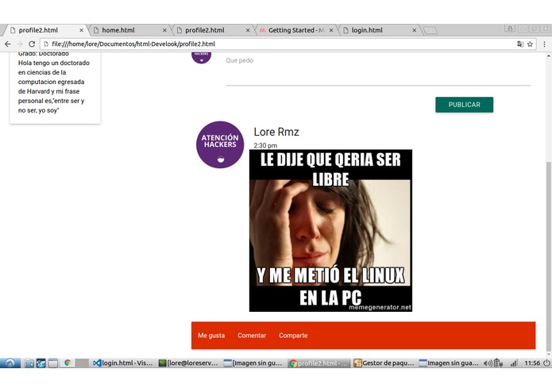
Task: Close the login.html tab
Action: (415, 30)
